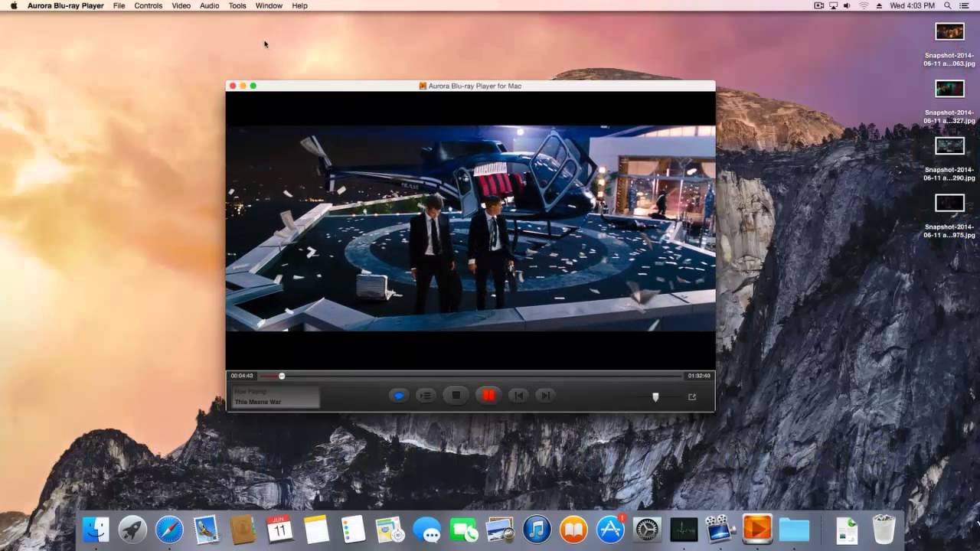Select Snapshot file ending 975.jpg
Image resolution: width=980 pixels, height=551 pixels.
point(949,216)
